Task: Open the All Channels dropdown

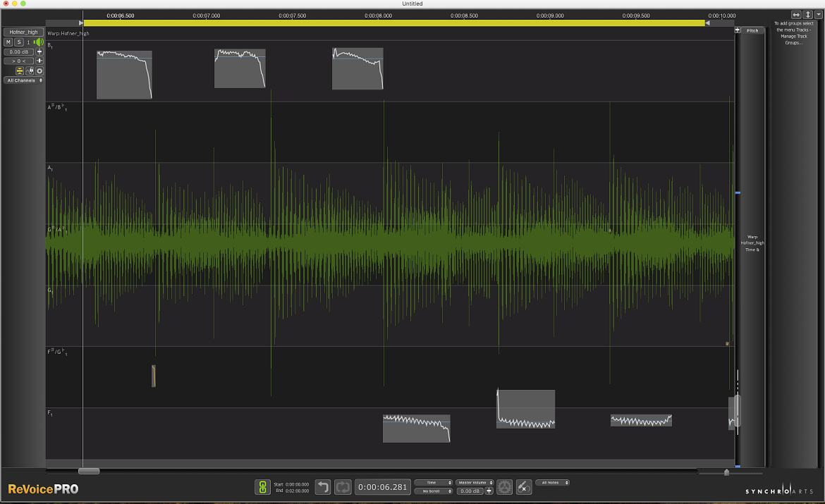Action: 24,80
